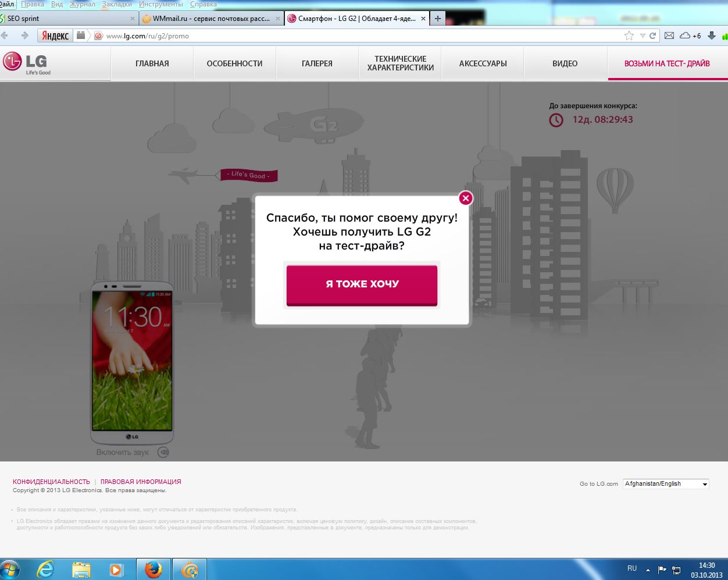728x580 pixels.
Task: Close the thank-you popup dialog
Action: point(465,198)
